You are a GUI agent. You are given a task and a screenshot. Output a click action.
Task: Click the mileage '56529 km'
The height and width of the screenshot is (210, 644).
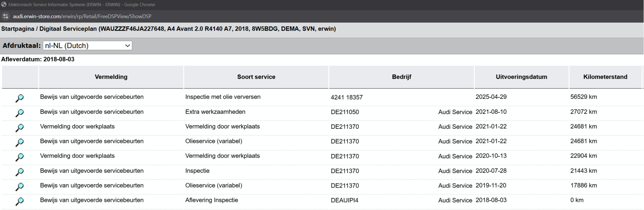(x=584, y=97)
